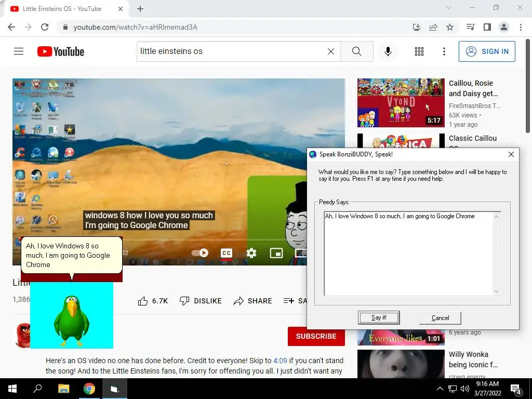Open the Share arrow for the video

[x=253, y=301]
